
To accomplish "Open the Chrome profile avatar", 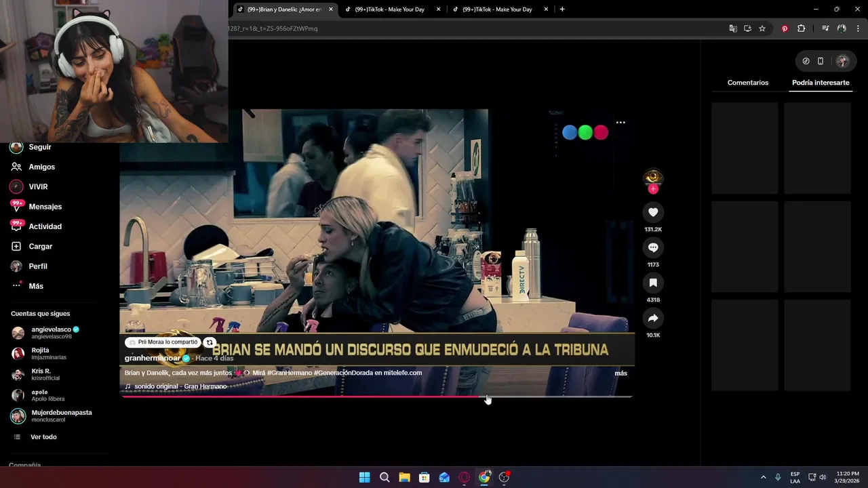I will [842, 28].
